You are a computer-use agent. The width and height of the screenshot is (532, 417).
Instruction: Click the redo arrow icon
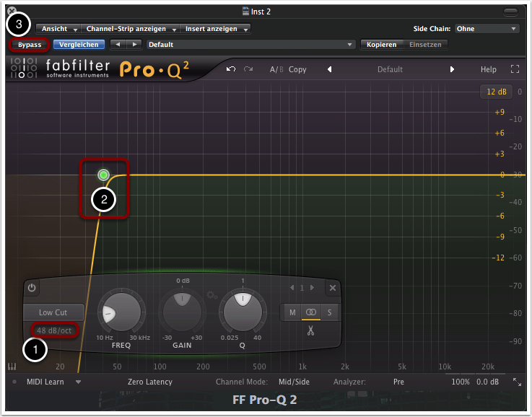pyautogui.click(x=248, y=69)
